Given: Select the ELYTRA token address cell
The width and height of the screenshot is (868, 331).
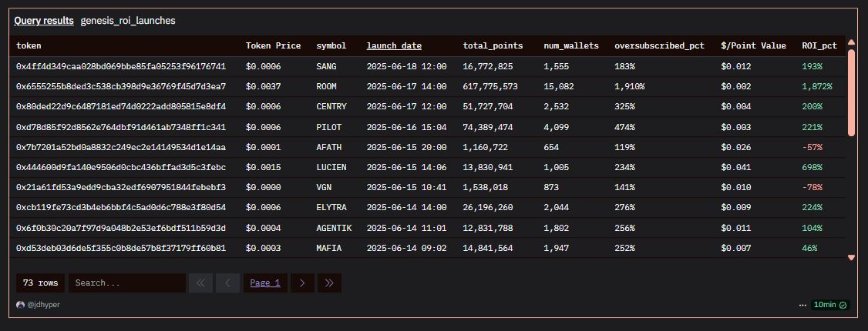Looking at the screenshot, I should coord(121,208).
